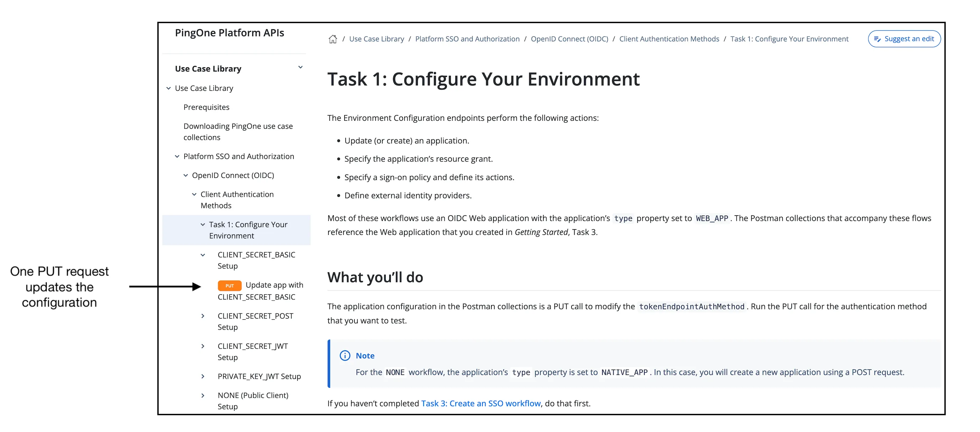Screen dimensions: 980x432
Task: Select Prerequisites in sidebar
Action: click(x=206, y=107)
